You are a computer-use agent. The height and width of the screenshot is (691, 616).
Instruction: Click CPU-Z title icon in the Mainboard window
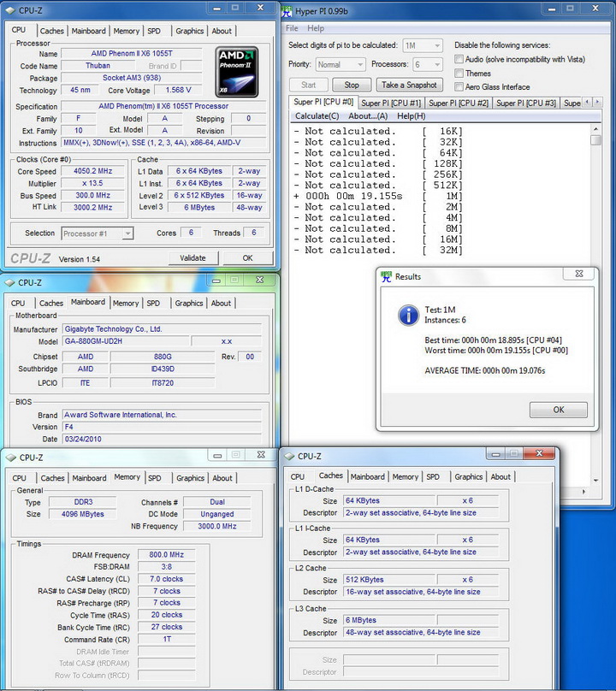(x=9, y=282)
